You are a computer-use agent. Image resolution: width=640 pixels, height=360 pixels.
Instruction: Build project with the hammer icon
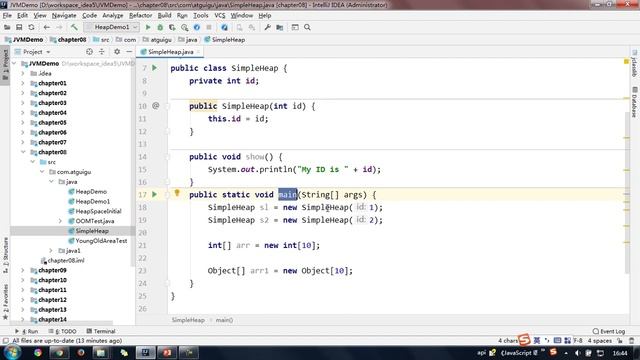74,27
